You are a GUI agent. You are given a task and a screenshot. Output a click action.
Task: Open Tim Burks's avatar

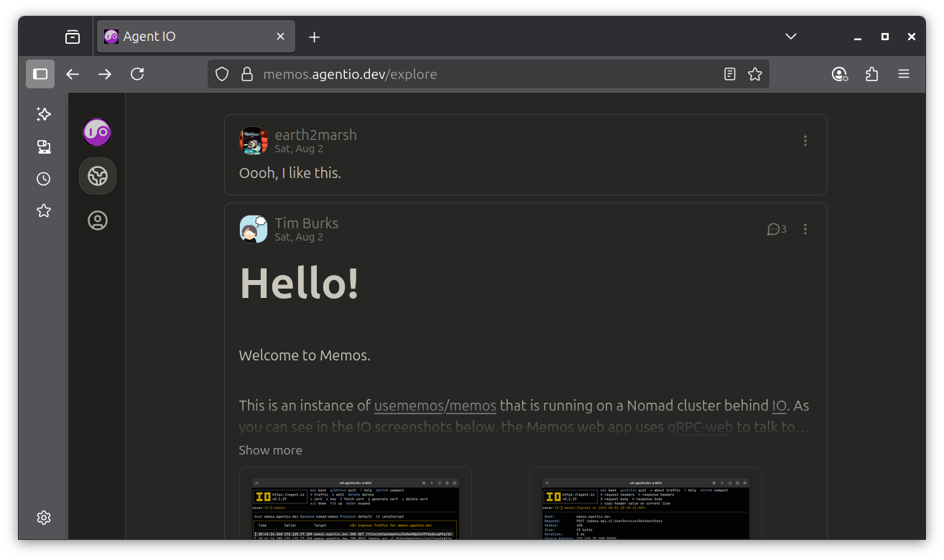point(253,229)
